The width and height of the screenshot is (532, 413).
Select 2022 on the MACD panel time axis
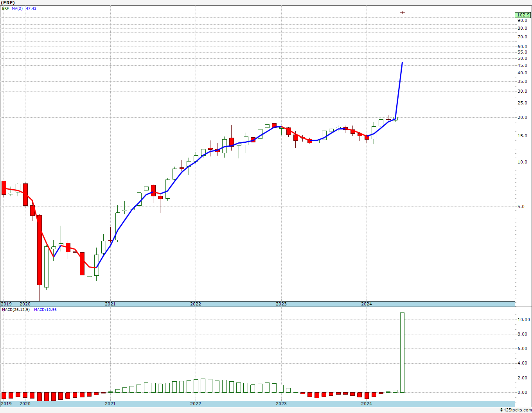[x=196, y=403]
